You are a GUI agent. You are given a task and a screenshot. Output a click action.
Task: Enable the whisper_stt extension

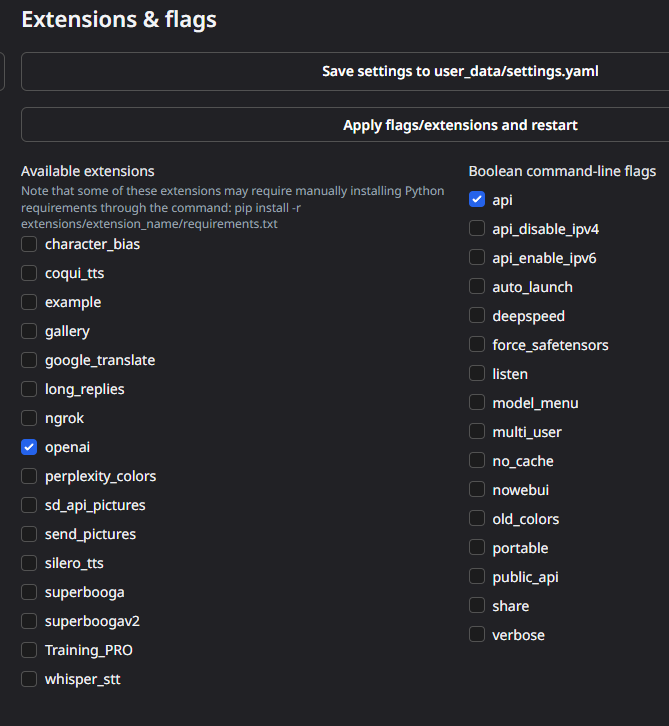[29, 679]
